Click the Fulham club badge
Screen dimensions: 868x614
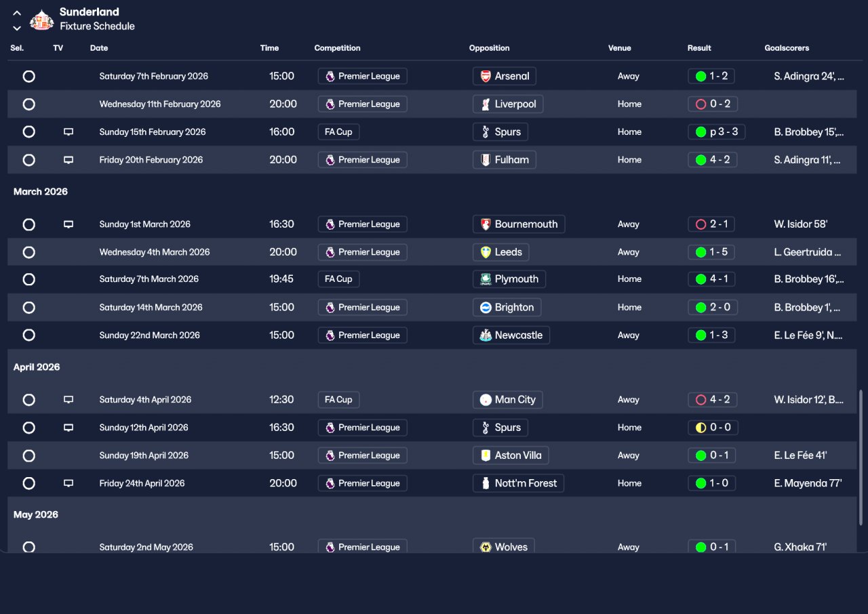coord(486,160)
